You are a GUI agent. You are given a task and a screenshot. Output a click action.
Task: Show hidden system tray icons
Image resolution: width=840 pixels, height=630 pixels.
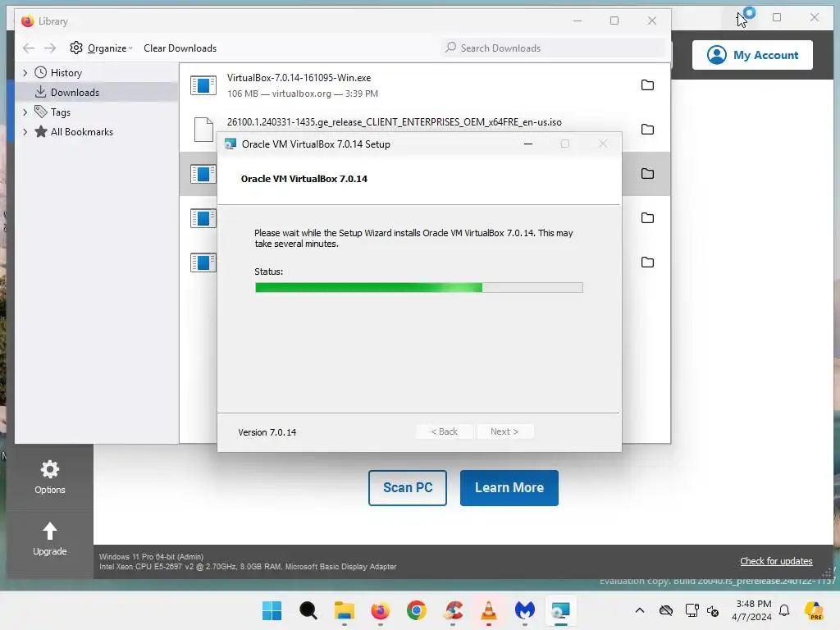coord(640,610)
